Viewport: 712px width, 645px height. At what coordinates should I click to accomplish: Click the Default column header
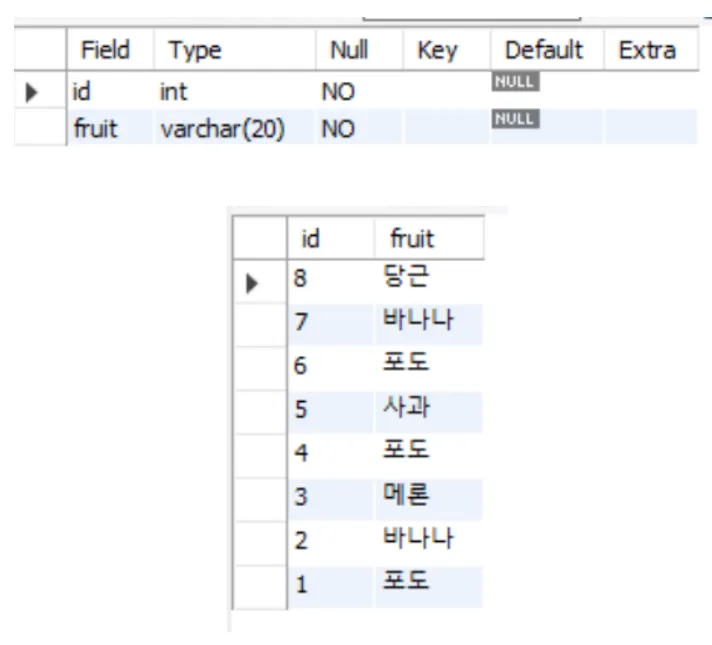pos(547,50)
